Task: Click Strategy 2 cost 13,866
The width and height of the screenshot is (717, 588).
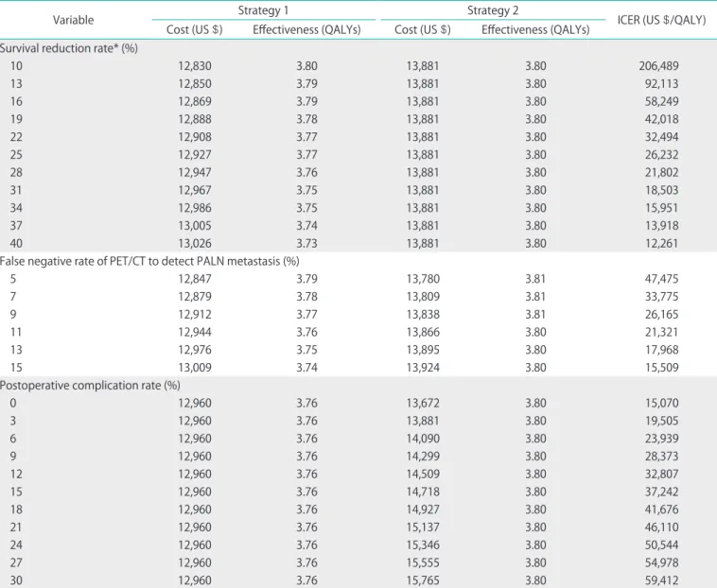Action: coord(423,332)
